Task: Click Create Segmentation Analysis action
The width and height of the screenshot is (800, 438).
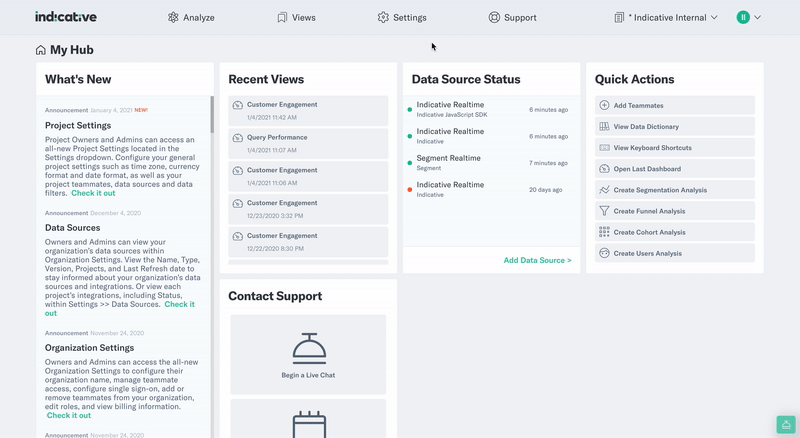Action: tap(674, 190)
